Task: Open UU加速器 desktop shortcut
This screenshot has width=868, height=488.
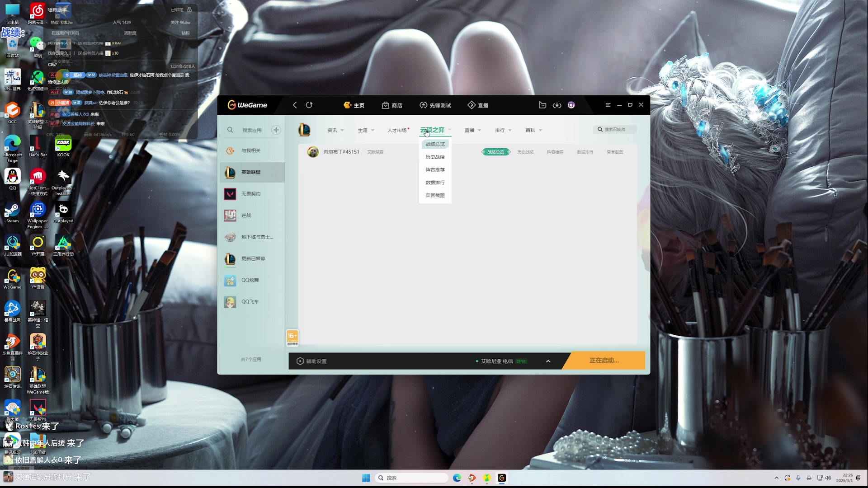Action: [13, 246]
